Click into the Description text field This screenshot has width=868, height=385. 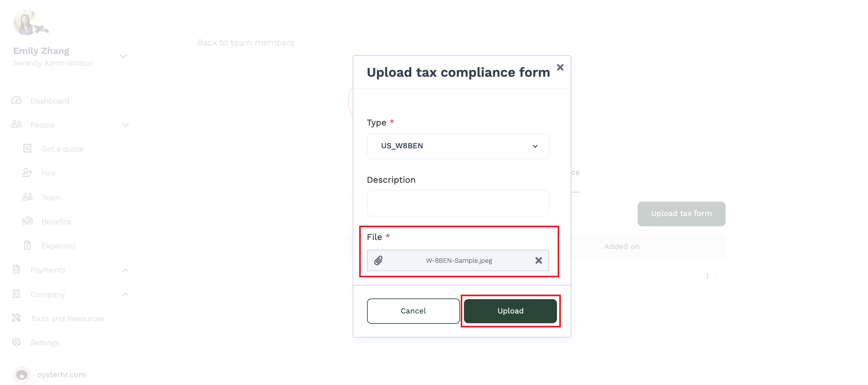457,203
